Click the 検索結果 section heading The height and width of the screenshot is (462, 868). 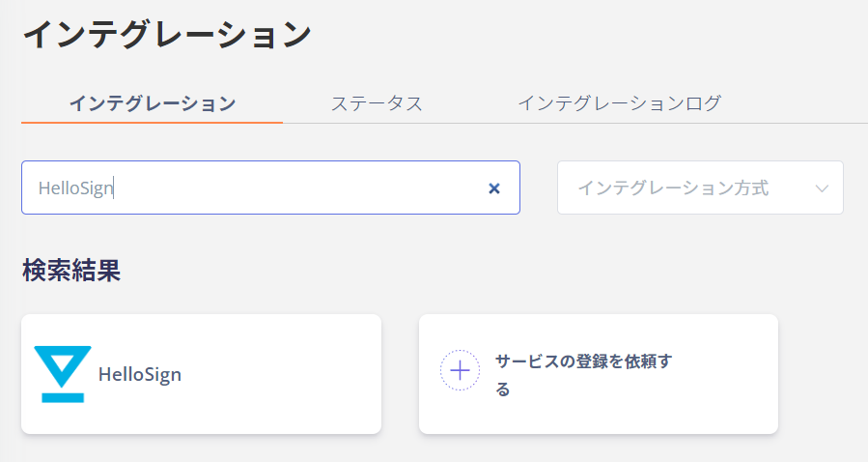[71, 271]
